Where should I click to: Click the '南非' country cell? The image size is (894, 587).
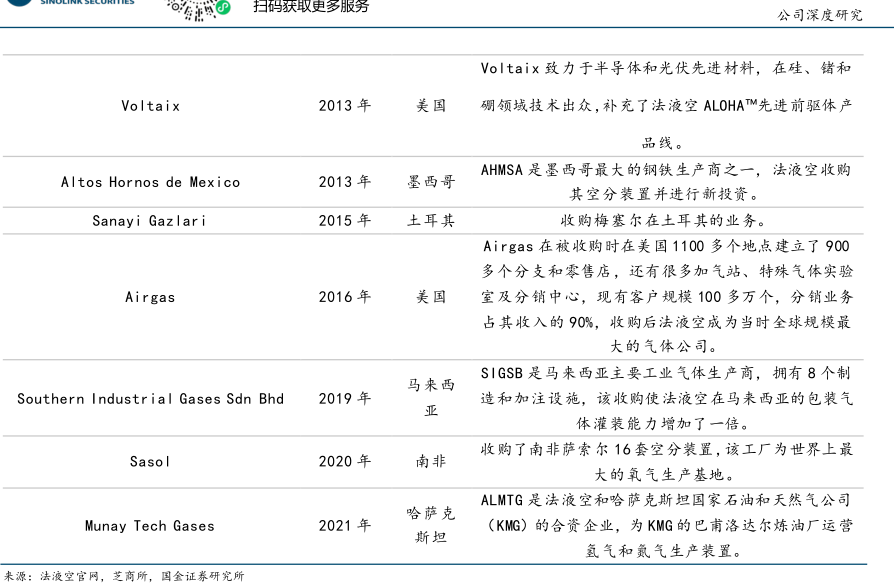[x=431, y=461]
